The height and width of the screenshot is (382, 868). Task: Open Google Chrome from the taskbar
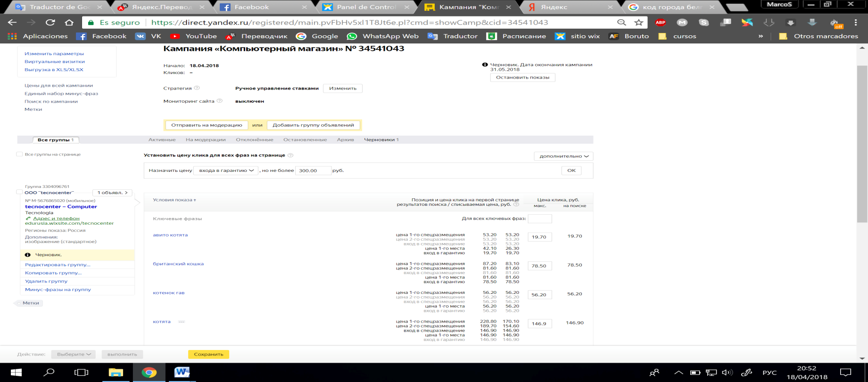click(x=149, y=373)
